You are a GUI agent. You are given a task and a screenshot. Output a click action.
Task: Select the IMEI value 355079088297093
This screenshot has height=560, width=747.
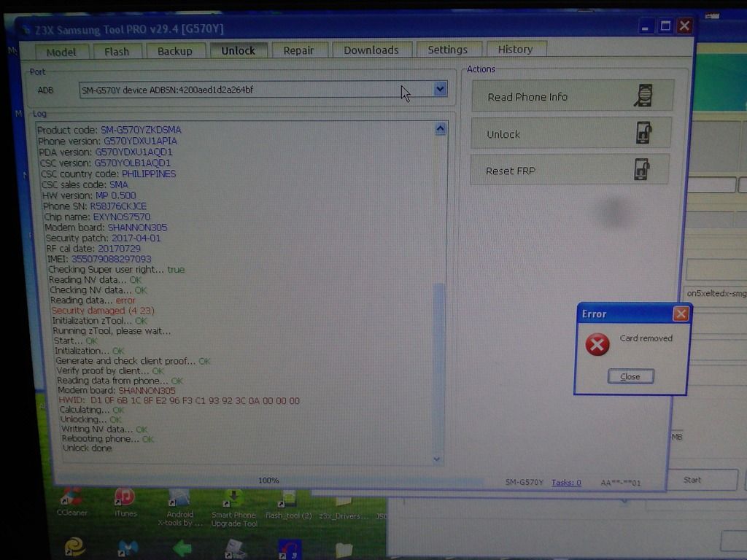[111, 259]
